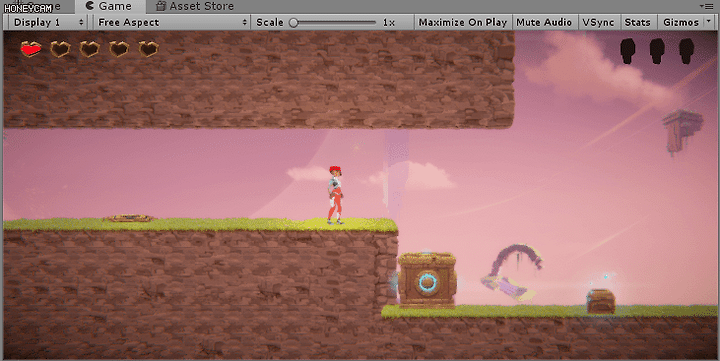Toggle the Stats overlay
Screen dimensions: 720x361
point(637,23)
